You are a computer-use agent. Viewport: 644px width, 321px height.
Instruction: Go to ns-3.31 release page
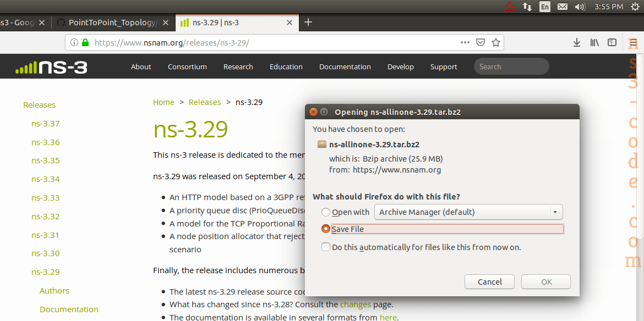coord(46,235)
